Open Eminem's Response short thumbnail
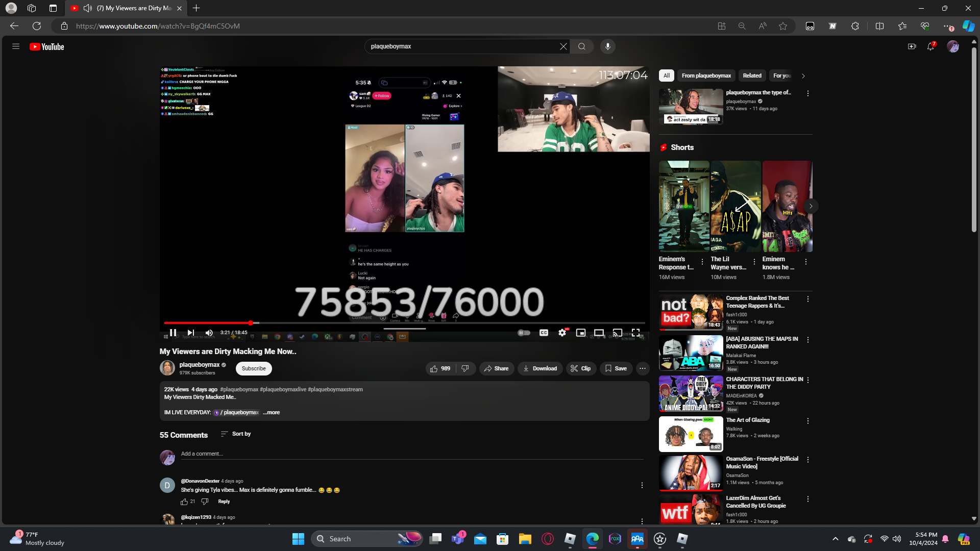Image resolution: width=980 pixels, height=551 pixels. coord(684,206)
